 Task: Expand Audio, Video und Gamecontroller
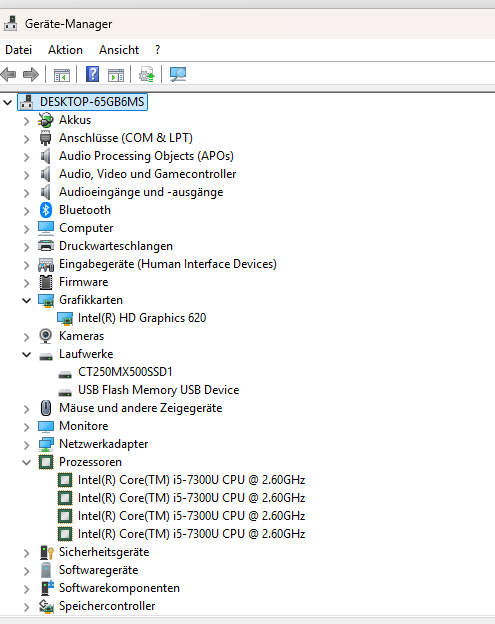(x=26, y=175)
